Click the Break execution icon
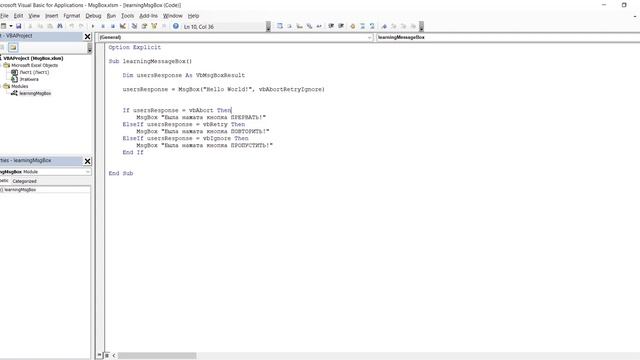640x360 pixels. [103, 26]
